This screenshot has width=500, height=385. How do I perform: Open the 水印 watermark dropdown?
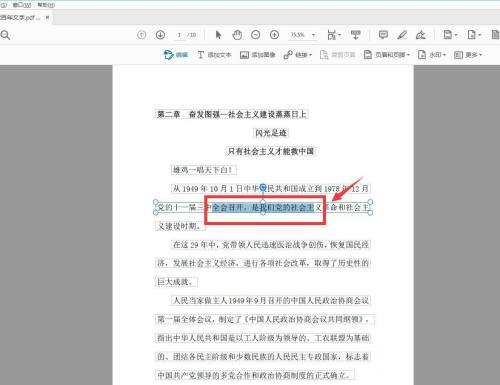[x=432, y=55]
